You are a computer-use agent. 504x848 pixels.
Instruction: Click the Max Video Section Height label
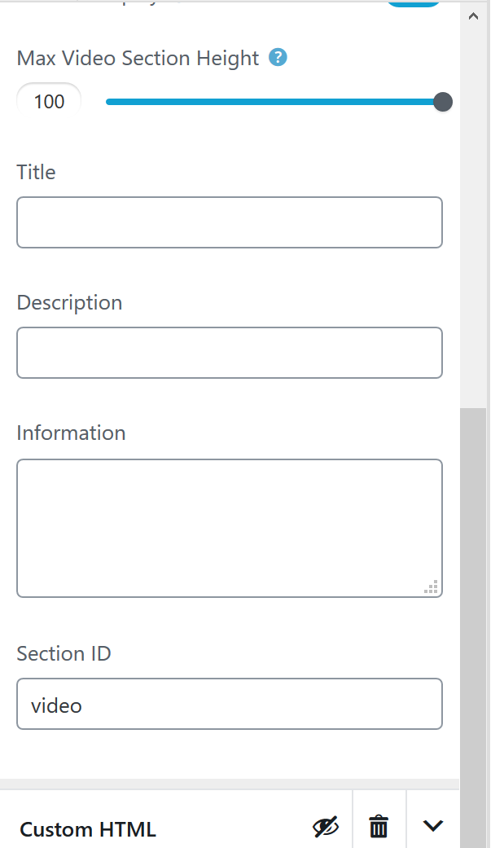138,59
